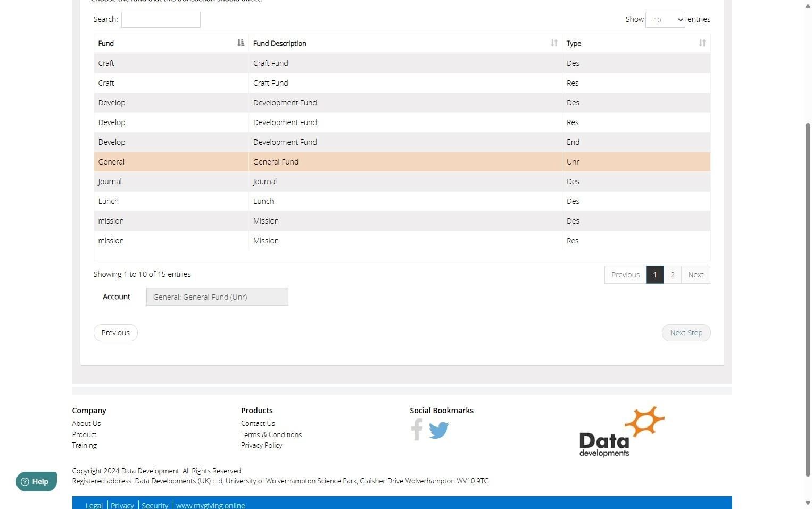Open the Facebook social bookmark icon
This screenshot has height=509, width=812.
[417, 430]
